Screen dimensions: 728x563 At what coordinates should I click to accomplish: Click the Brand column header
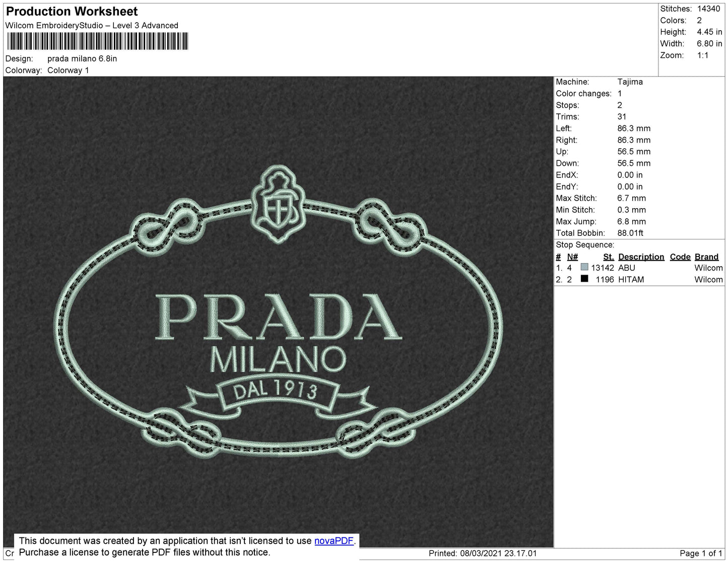(x=706, y=257)
